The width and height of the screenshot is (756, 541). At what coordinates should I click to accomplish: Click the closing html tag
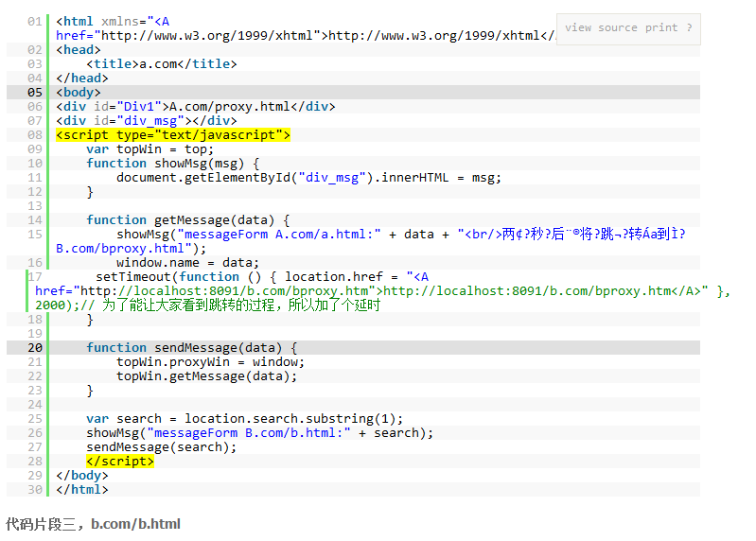click(x=82, y=489)
